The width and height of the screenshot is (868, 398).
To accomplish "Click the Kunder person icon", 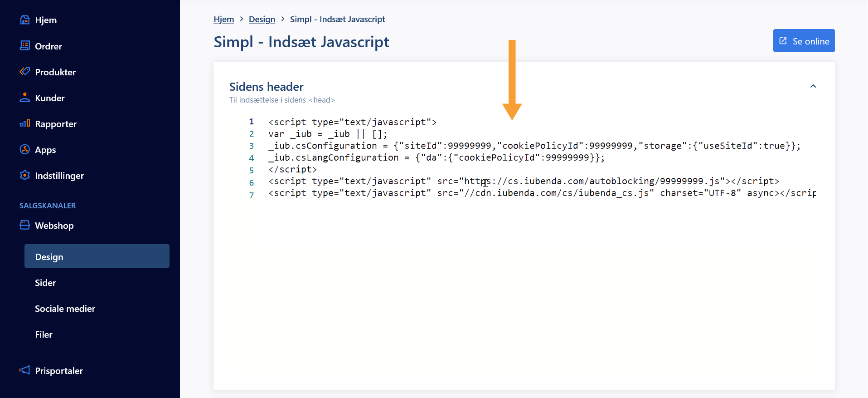I will 25,98.
